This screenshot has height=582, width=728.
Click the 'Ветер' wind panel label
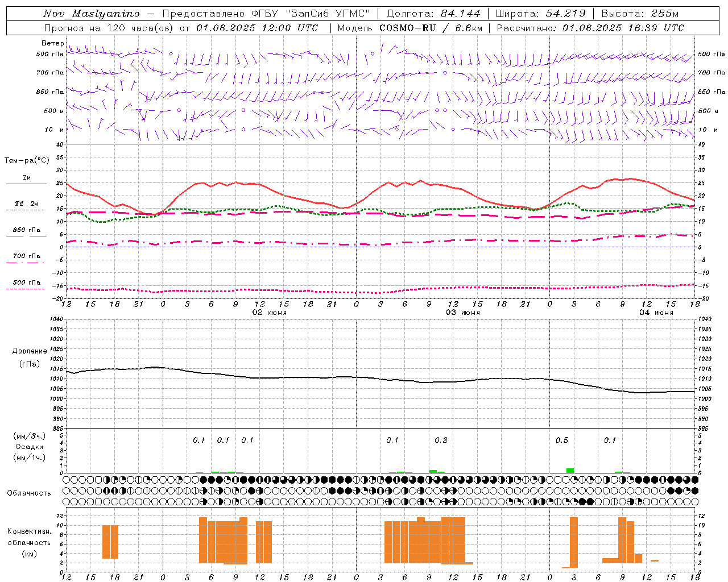(52, 43)
